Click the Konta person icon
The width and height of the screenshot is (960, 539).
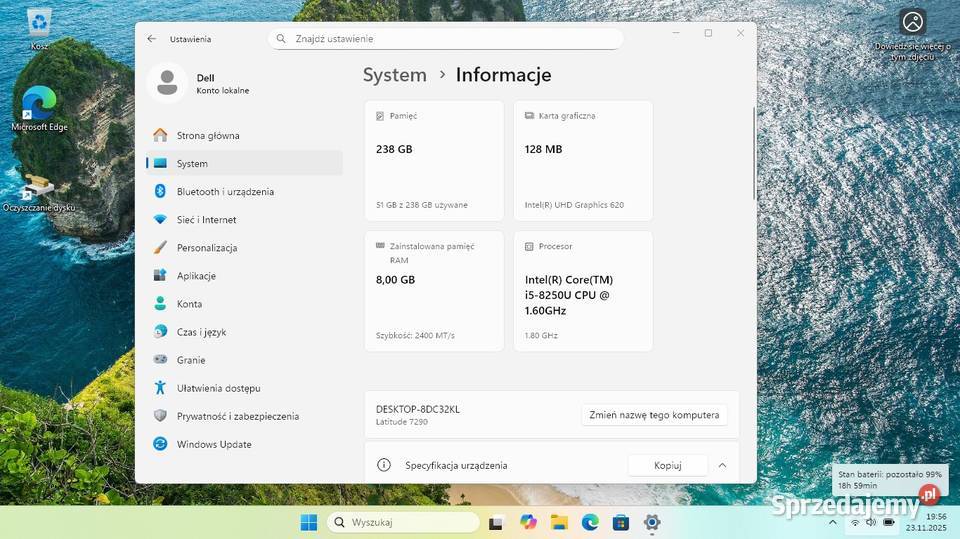click(x=160, y=304)
